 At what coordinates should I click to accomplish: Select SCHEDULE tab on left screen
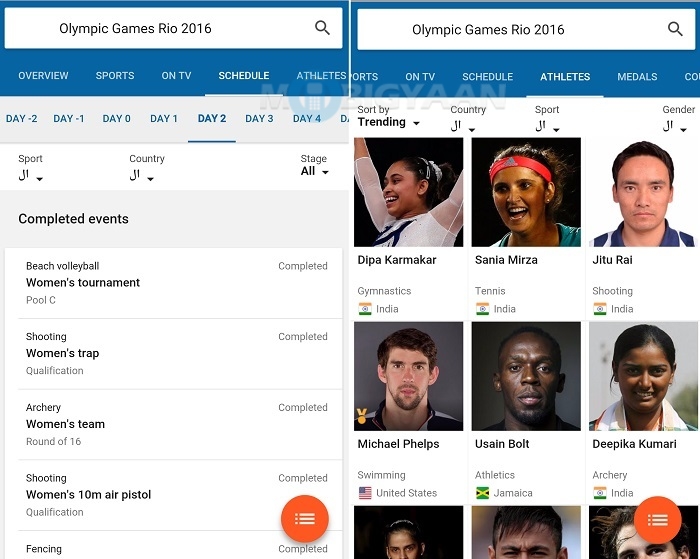tap(244, 75)
